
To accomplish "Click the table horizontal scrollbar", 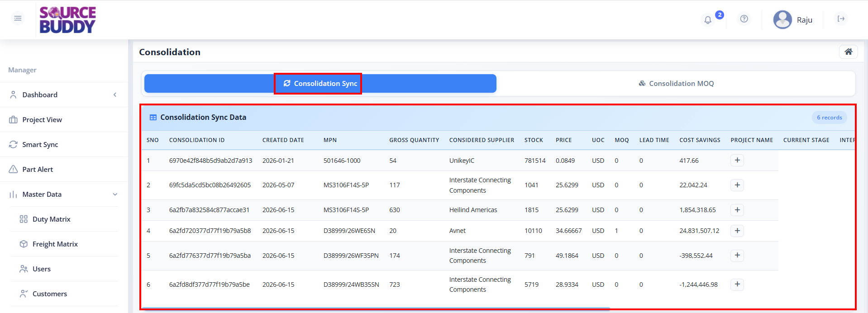I will [x=377, y=309].
